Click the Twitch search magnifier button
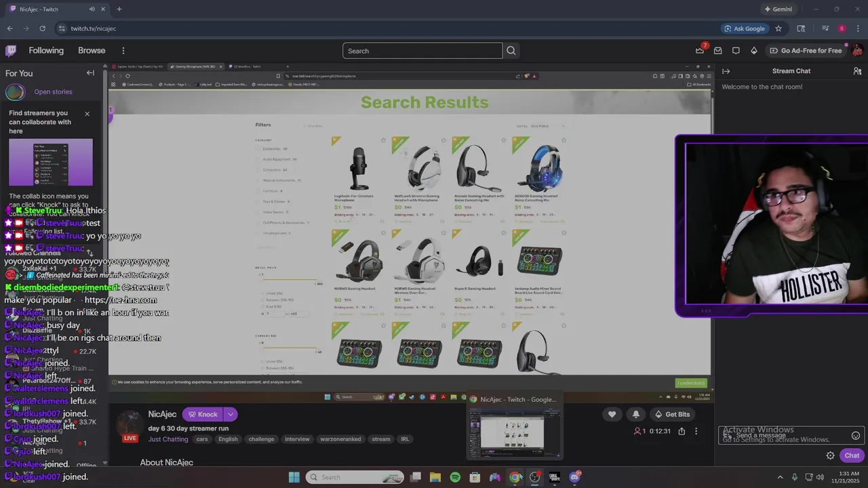The height and width of the screenshot is (488, 868). [511, 51]
